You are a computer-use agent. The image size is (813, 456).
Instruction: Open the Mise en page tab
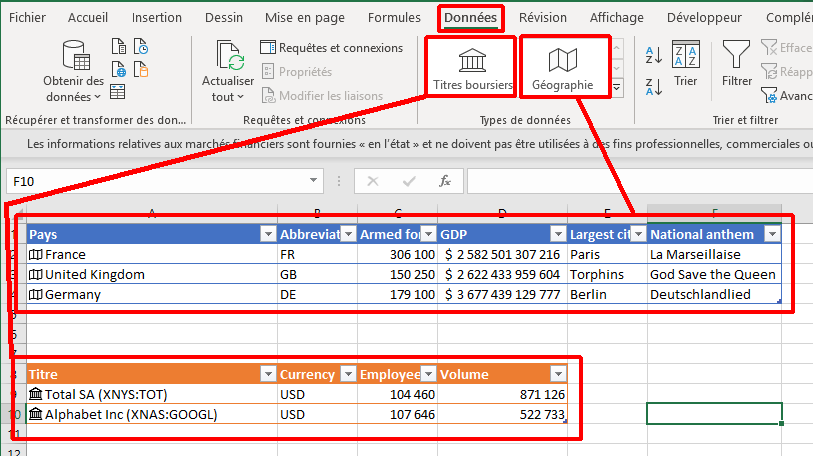click(304, 18)
